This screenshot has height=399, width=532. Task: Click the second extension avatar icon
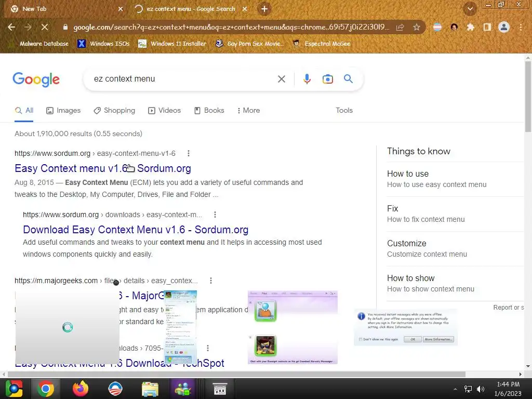coord(454,27)
